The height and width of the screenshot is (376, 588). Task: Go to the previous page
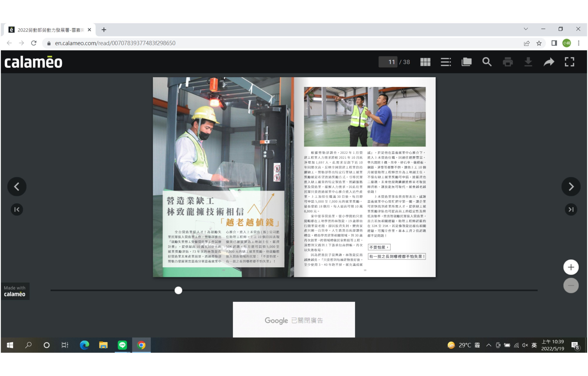click(x=17, y=187)
